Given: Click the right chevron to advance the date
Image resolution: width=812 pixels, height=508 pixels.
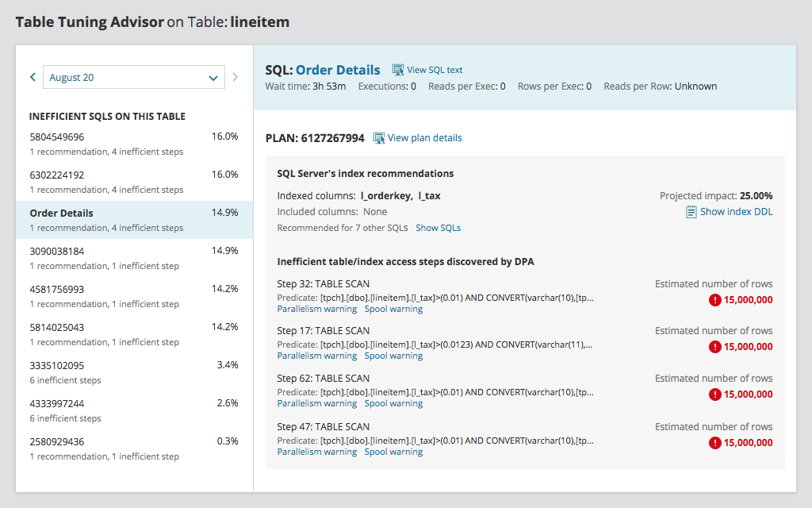Looking at the screenshot, I should point(235,77).
